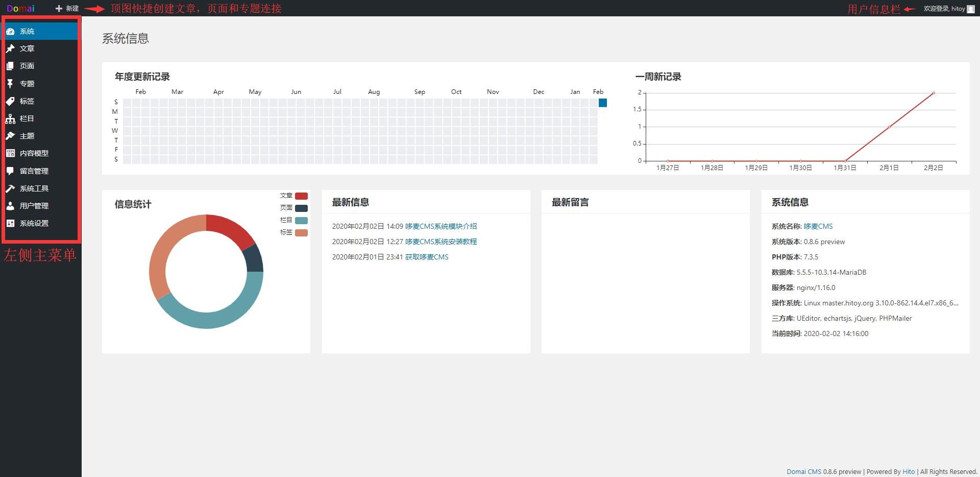Toggle 栏目 teal legend swatch
The image size is (980, 477).
pos(301,220)
